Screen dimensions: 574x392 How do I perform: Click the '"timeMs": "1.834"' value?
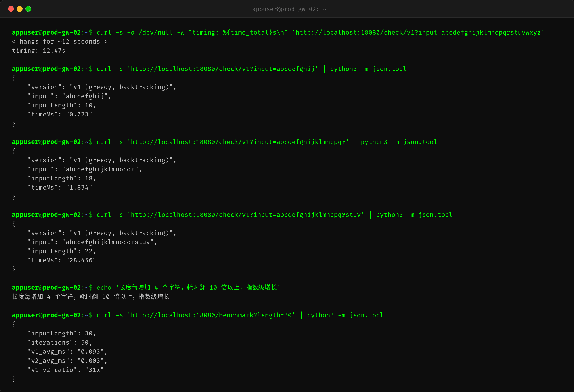59,187
